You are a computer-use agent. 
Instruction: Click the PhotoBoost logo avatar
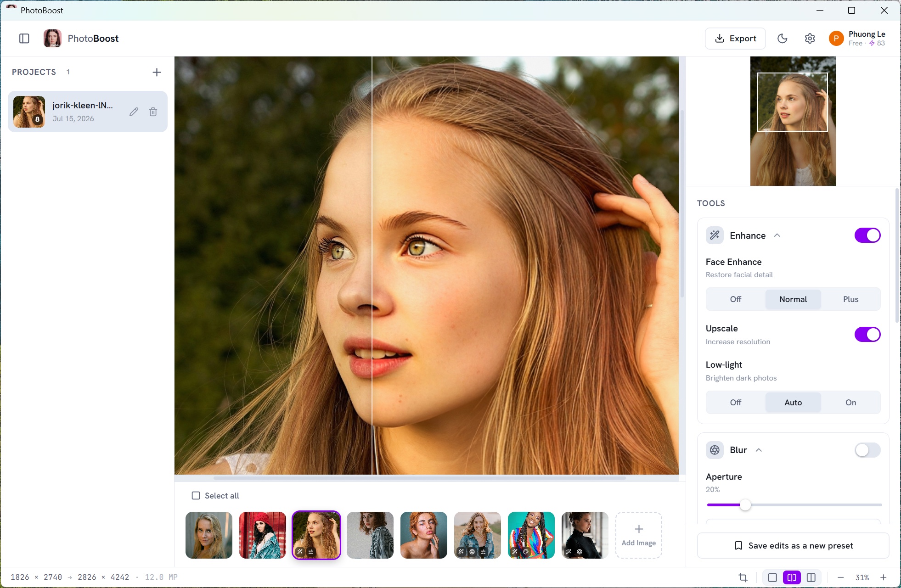(x=52, y=39)
